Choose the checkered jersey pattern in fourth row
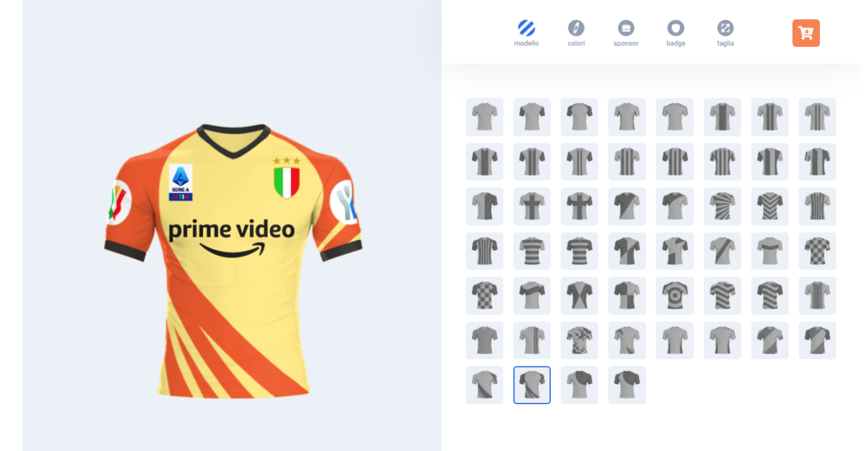Viewport: 868px width, 451px height. [x=817, y=251]
